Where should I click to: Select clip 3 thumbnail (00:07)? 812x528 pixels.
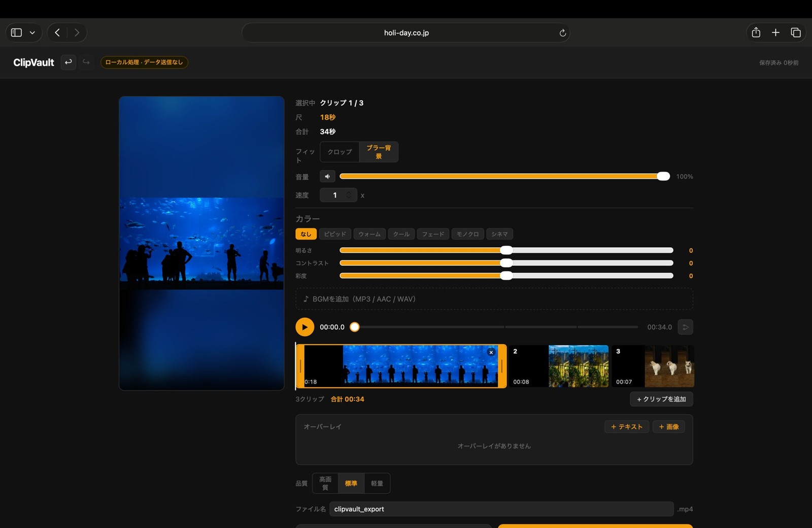653,366
